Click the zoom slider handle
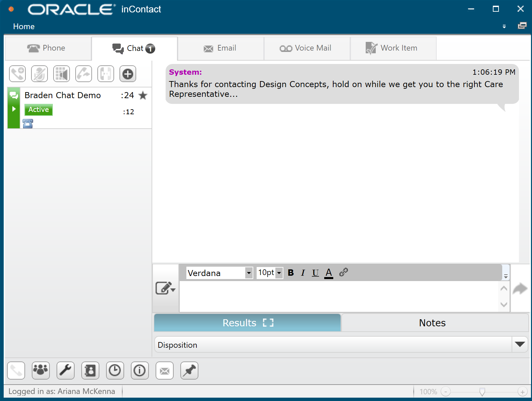 point(482,392)
